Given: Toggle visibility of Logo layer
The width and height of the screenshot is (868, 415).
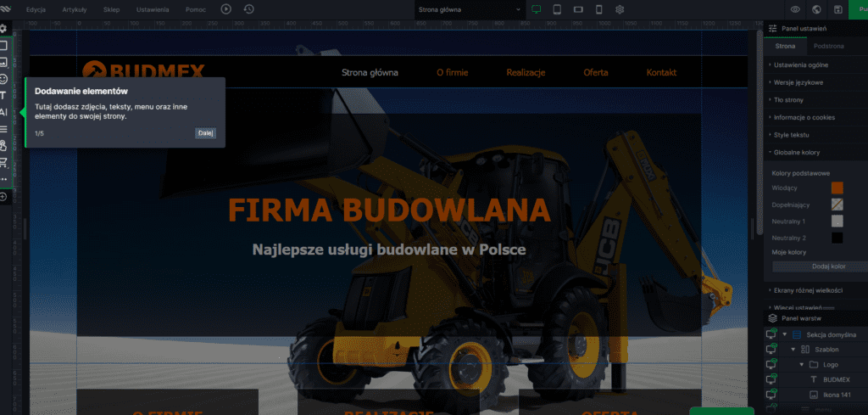Looking at the screenshot, I should coord(771,364).
